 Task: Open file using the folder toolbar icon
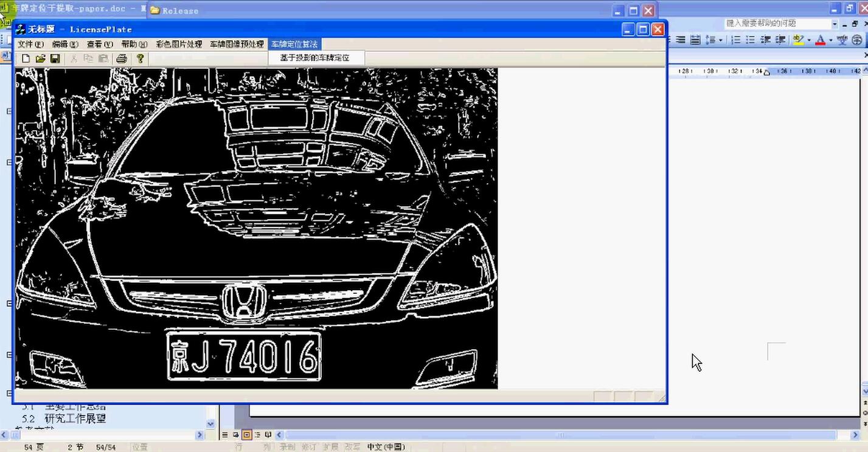coord(40,58)
